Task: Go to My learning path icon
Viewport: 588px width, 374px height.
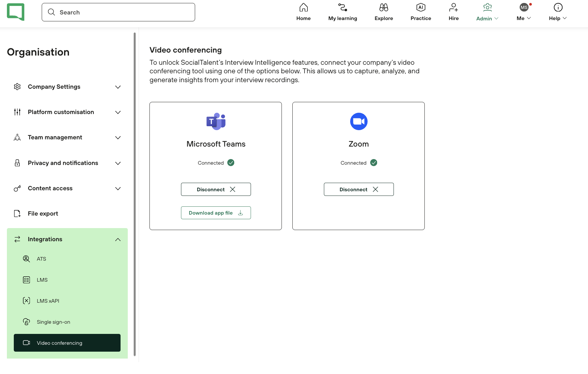Action: pos(342,7)
